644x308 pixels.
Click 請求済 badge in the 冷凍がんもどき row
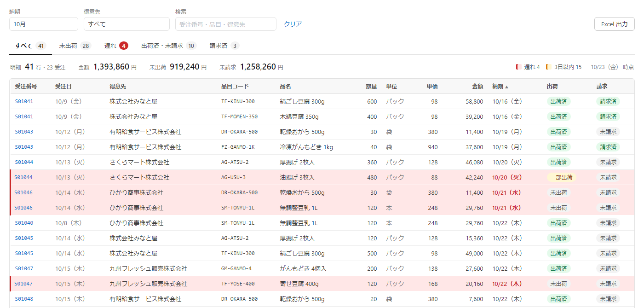click(x=609, y=147)
